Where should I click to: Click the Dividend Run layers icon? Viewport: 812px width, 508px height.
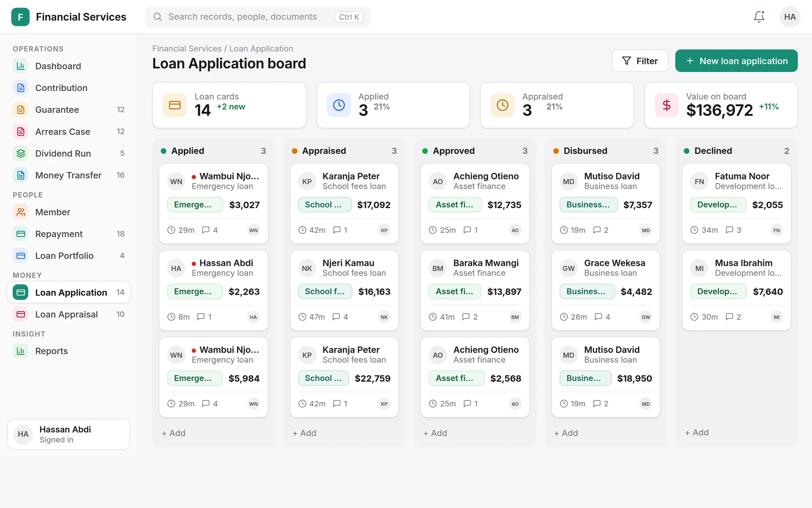tap(21, 153)
